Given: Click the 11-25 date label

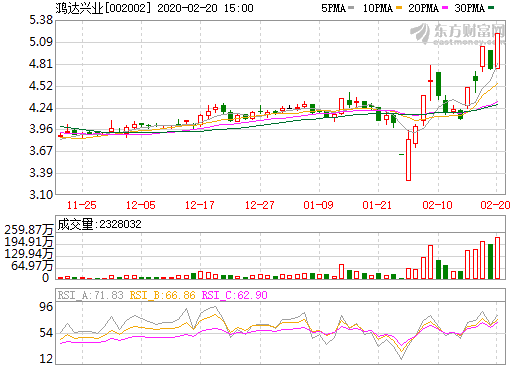Looking at the screenshot, I should (x=82, y=205).
